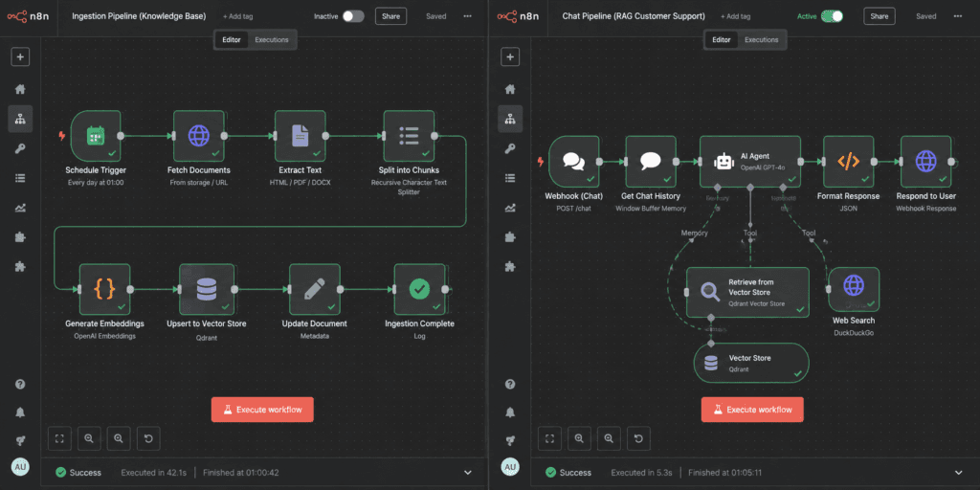This screenshot has width=980, height=490.
Task: Select the Retrieve from Vector Store node
Action: coord(747,293)
